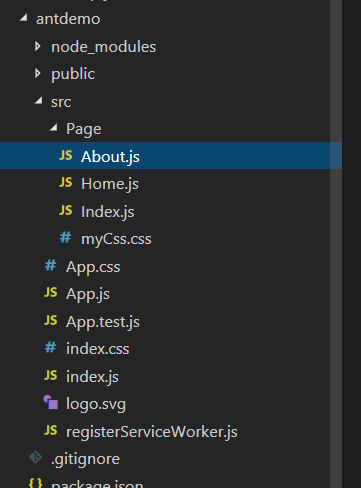The height and width of the screenshot is (488, 361).
Task: Click the CSS hash icon beside myCss.css
Action: tap(65, 238)
